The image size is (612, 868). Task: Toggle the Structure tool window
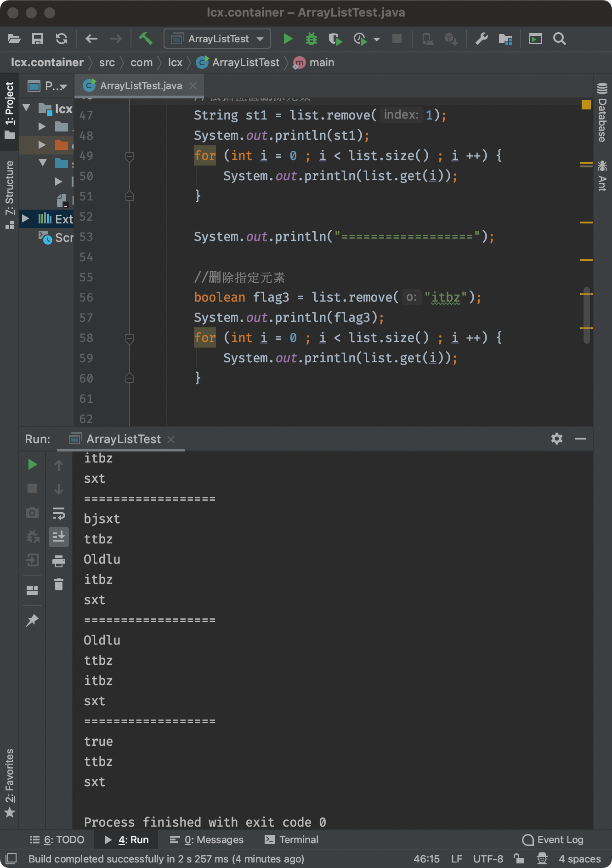pyautogui.click(x=9, y=194)
